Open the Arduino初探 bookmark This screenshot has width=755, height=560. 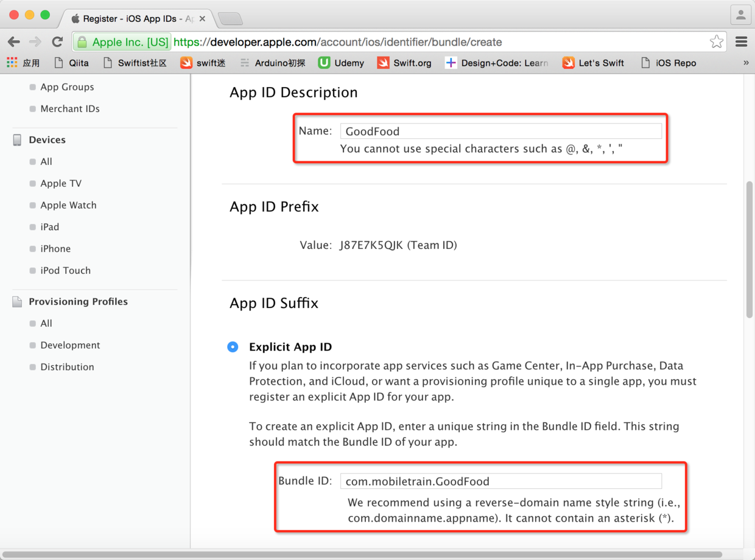[x=272, y=63]
